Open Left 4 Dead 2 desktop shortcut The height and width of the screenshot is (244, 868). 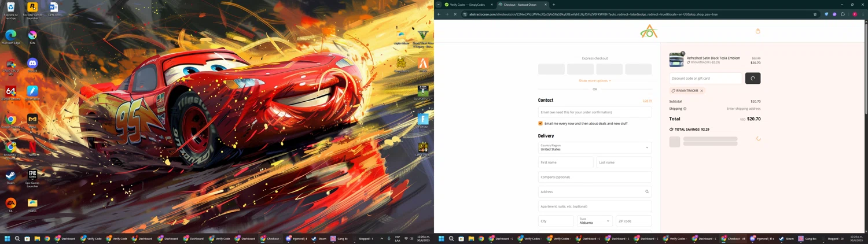point(423,149)
